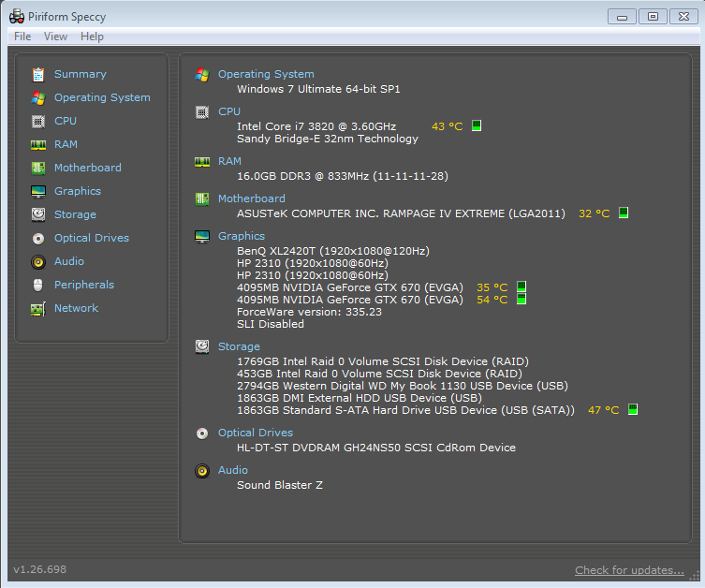Screen dimensions: 705x588
Task: Open the Audio sidebar section
Action: pos(69,261)
